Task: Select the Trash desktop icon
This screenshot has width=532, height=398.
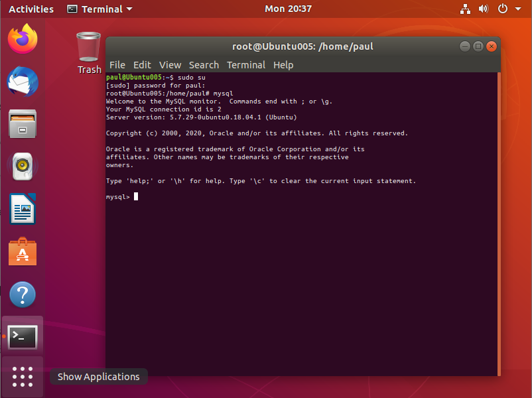Action: (89, 53)
